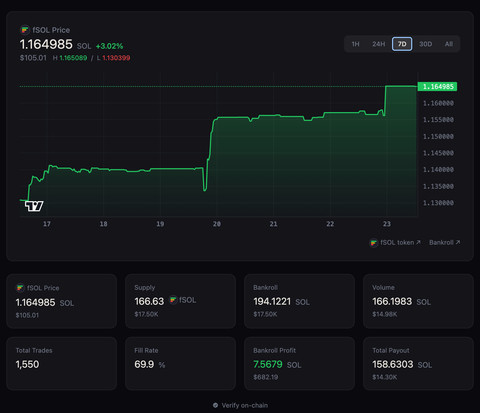The image size is (480, 413).
Task: Open the fSOL token link
Action: pyautogui.click(x=395, y=243)
